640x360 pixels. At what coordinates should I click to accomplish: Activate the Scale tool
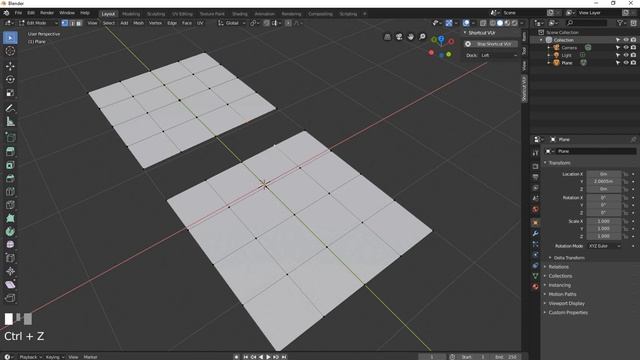click(10, 93)
